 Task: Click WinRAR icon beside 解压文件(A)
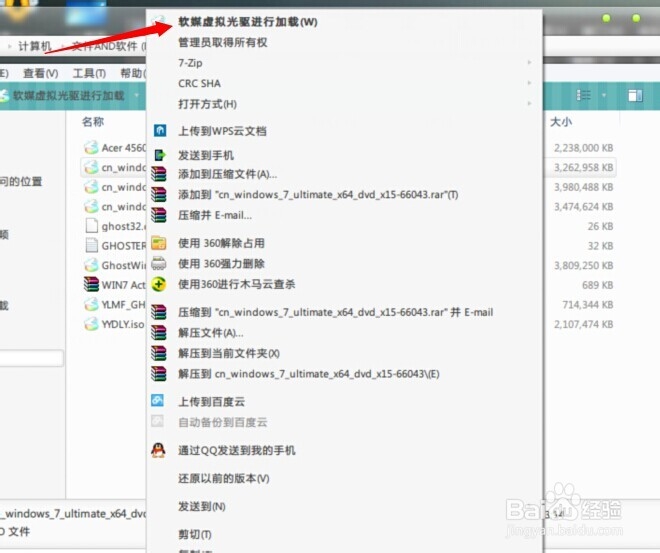pos(159,332)
